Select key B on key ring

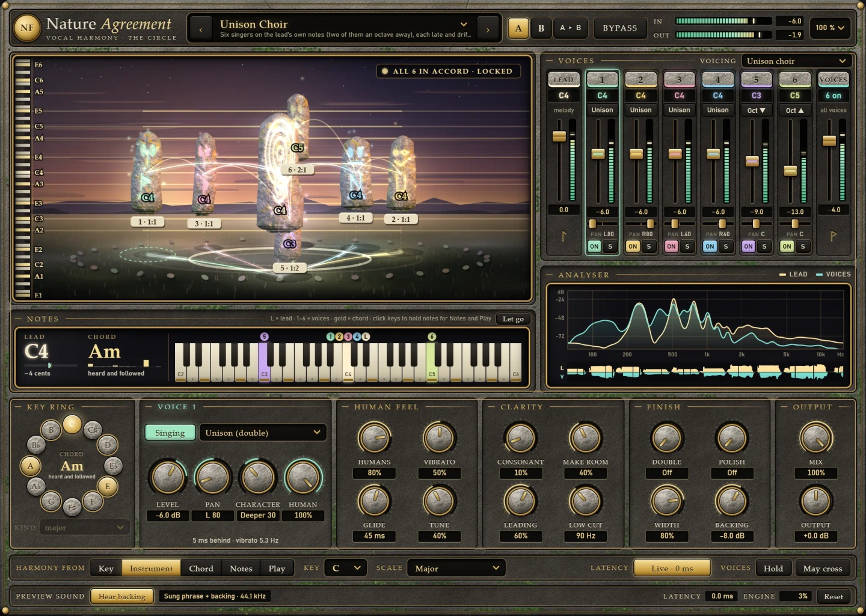51,430
